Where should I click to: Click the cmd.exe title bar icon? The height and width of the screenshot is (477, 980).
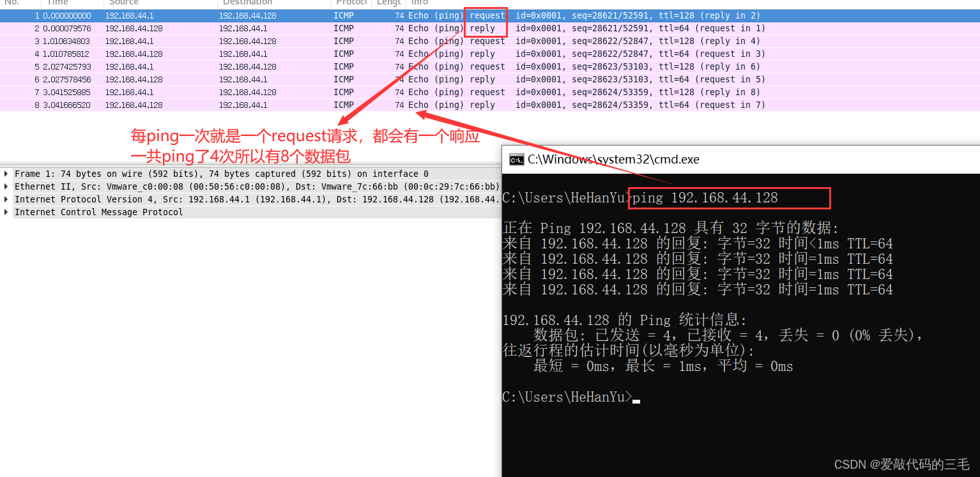tap(516, 160)
